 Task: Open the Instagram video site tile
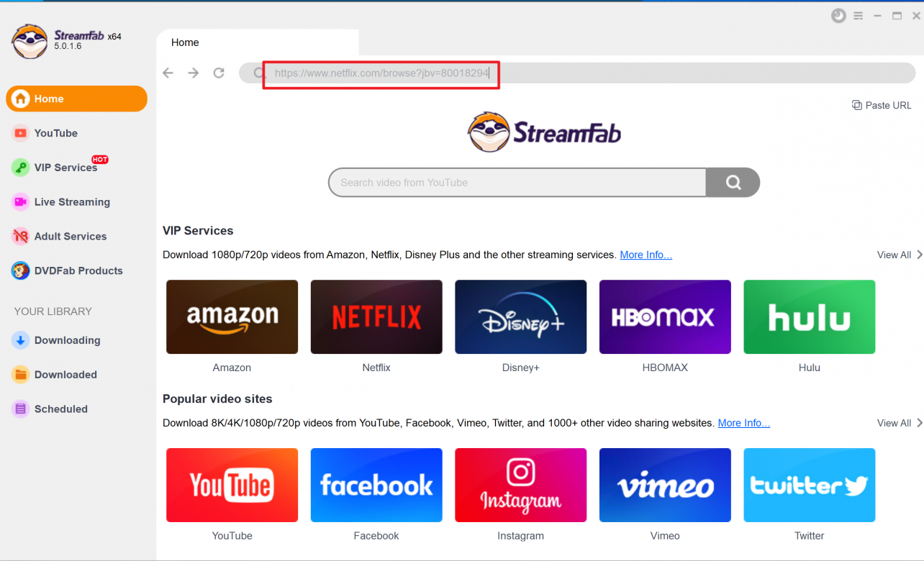point(521,485)
